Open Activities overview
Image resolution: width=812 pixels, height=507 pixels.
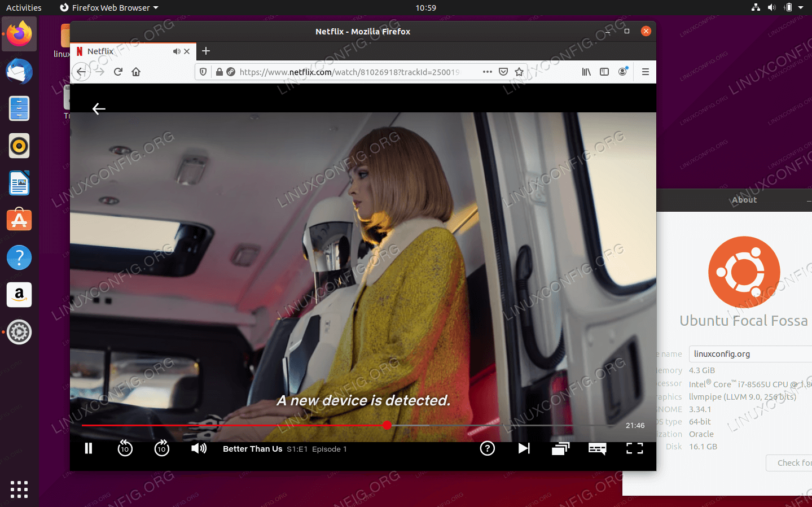[x=24, y=8]
